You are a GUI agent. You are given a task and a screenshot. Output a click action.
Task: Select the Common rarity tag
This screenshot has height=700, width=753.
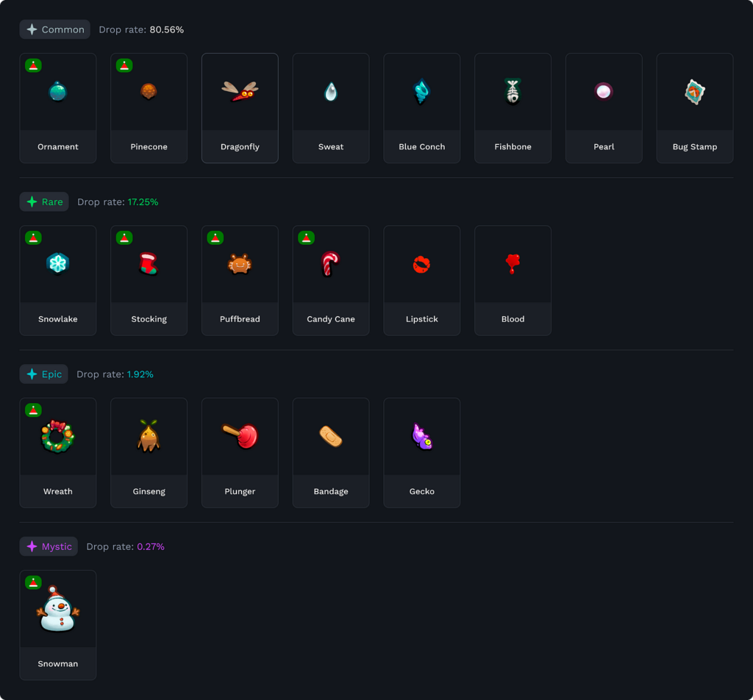point(55,29)
